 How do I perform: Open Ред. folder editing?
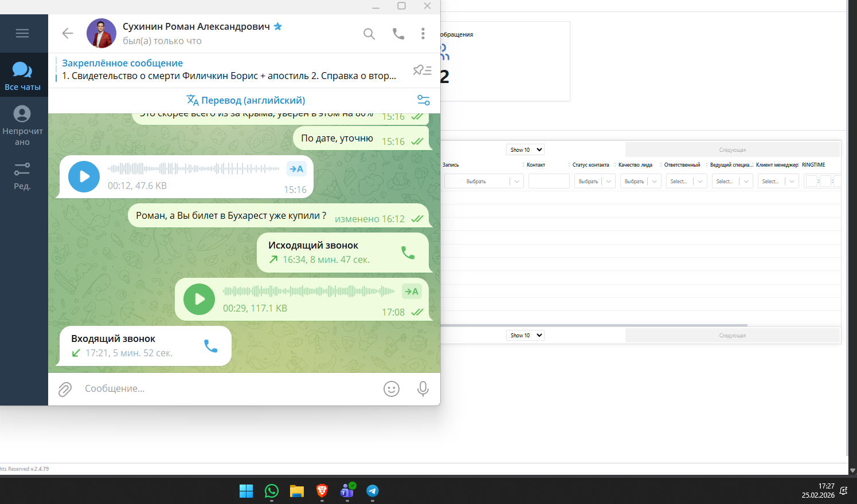(22, 175)
